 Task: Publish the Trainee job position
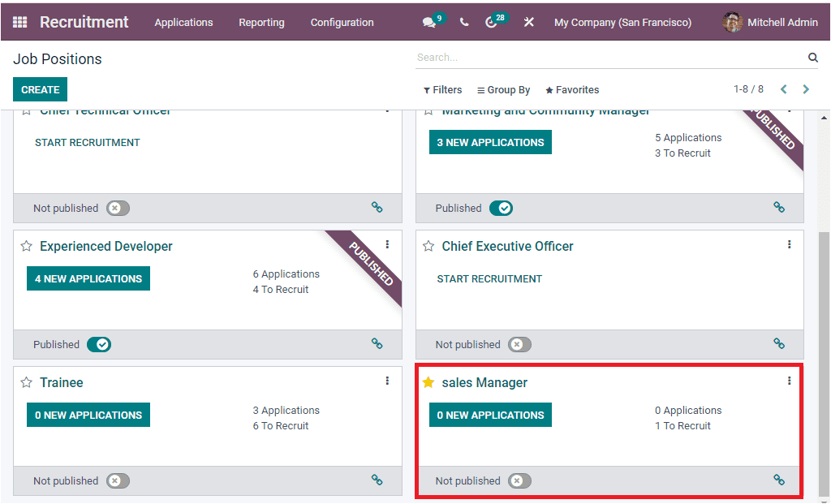click(x=118, y=480)
